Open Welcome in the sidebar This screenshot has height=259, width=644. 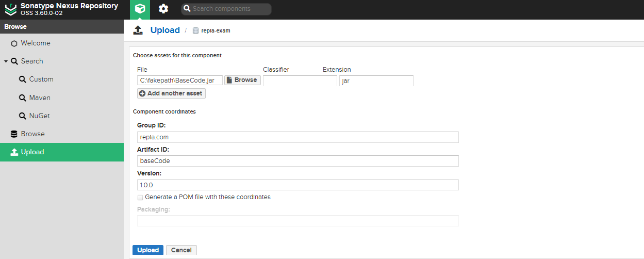pyautogui.click(x=35, y=43)
